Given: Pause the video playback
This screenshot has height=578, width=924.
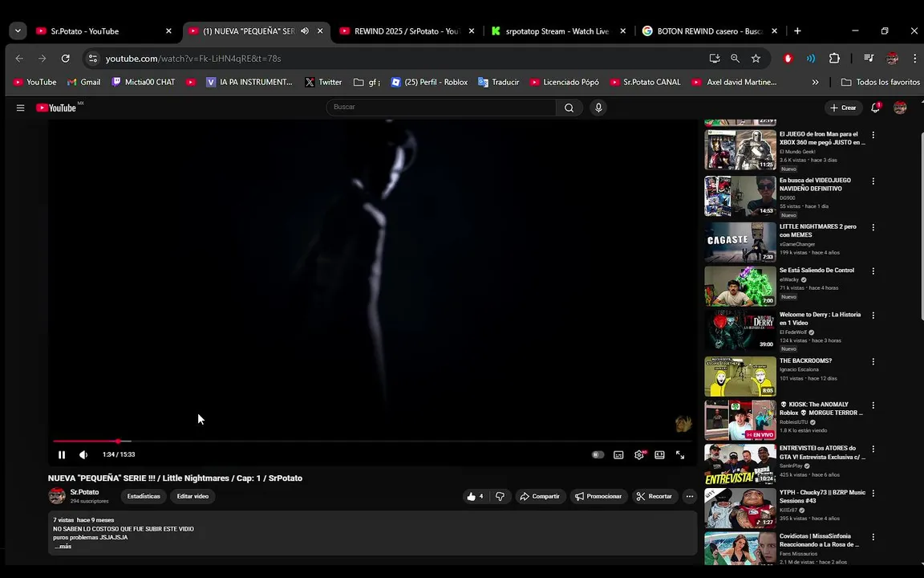Looking at the screenshot, I should [x=62, y=454].
